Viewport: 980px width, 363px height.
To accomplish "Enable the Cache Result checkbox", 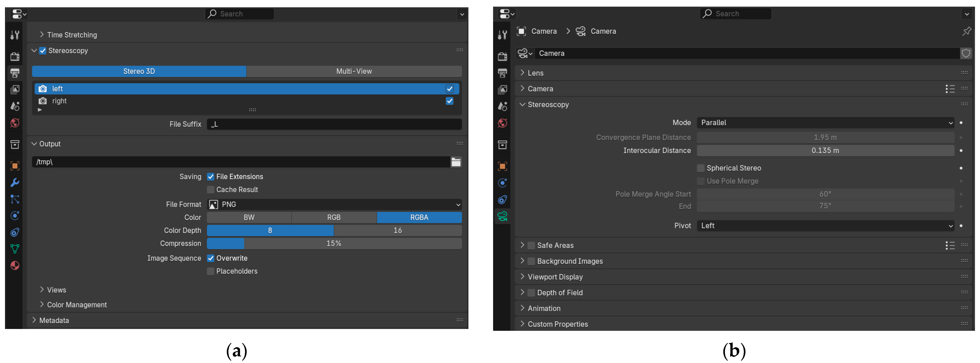I will [x=210, y=189].
